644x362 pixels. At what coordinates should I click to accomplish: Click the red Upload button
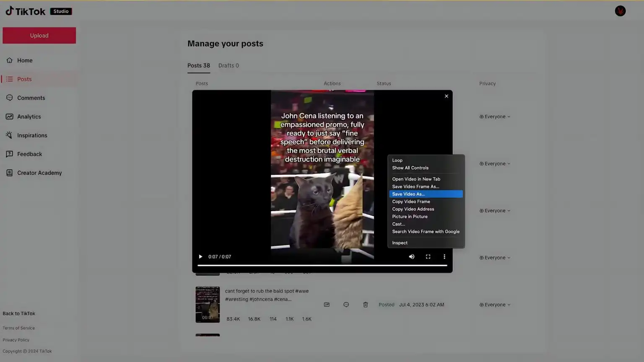39,36
